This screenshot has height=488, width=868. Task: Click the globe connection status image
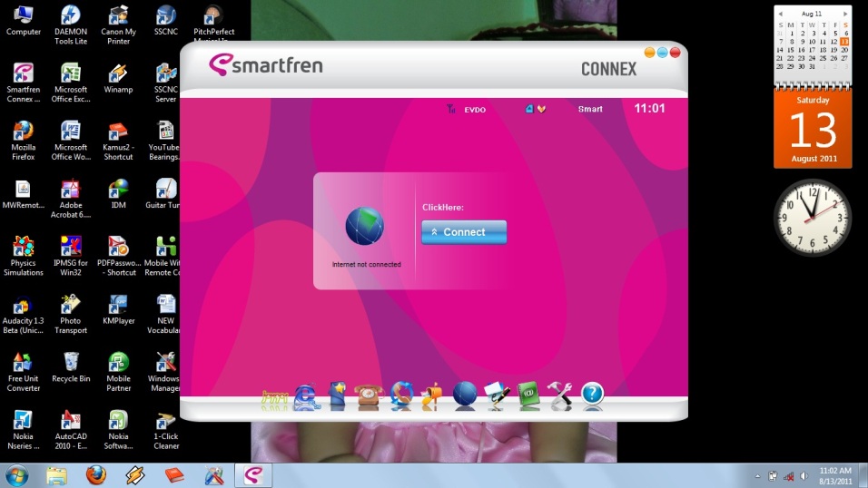click(x=364, y=226)
